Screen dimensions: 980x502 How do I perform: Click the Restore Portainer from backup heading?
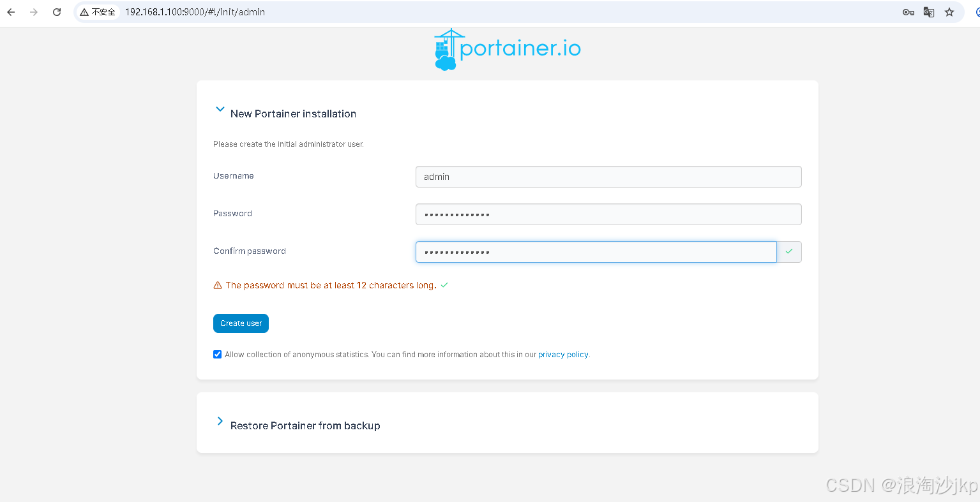pyautogui.click(x=305, y=425)
